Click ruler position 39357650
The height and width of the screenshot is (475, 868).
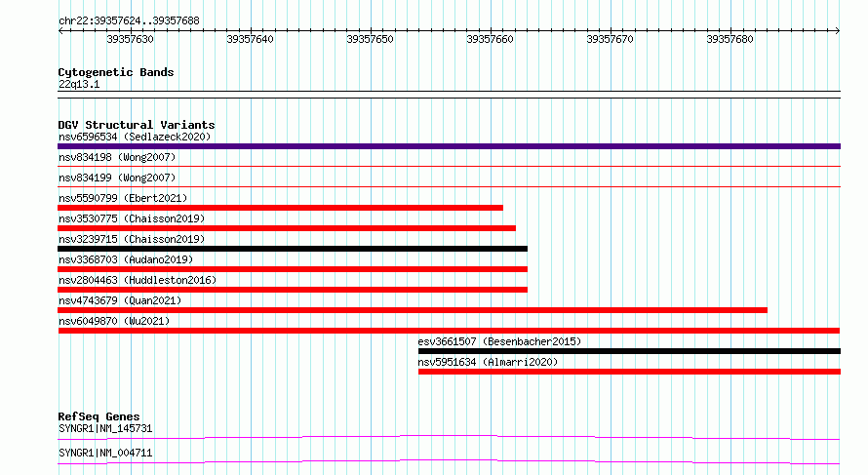click(x=370, y=39)
